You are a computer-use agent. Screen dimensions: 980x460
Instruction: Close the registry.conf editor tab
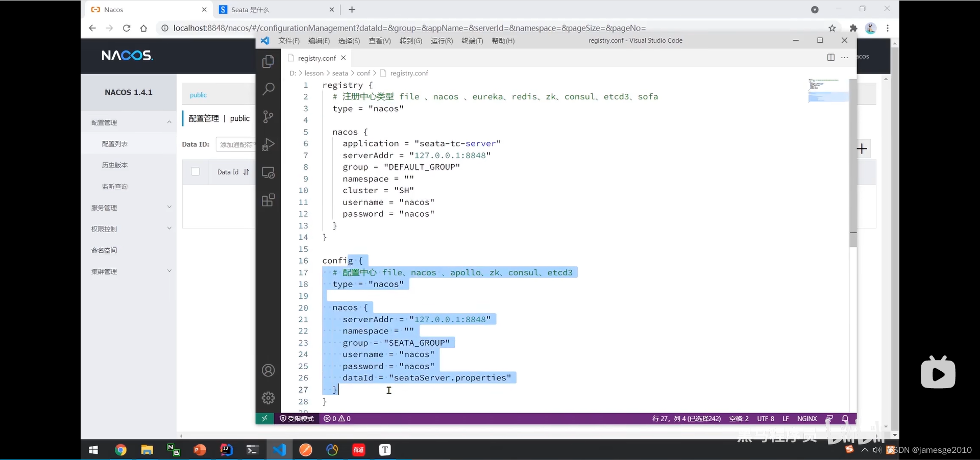click(x=344, y=58)
